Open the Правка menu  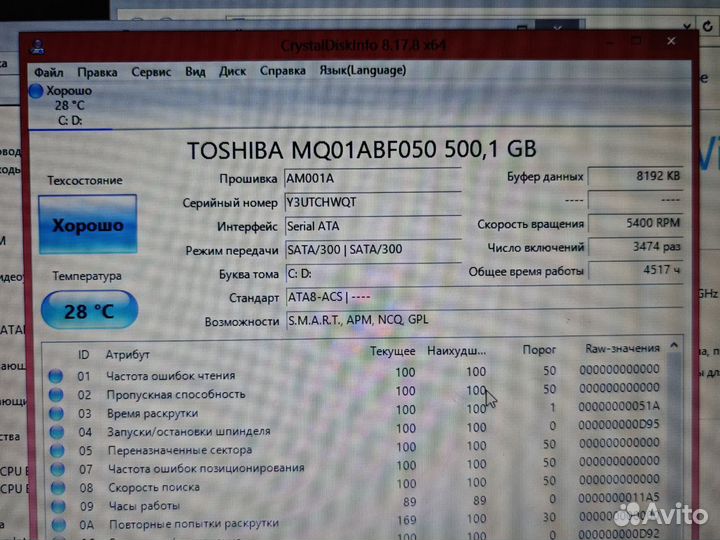pyautogui.click(x=97, y=73)
